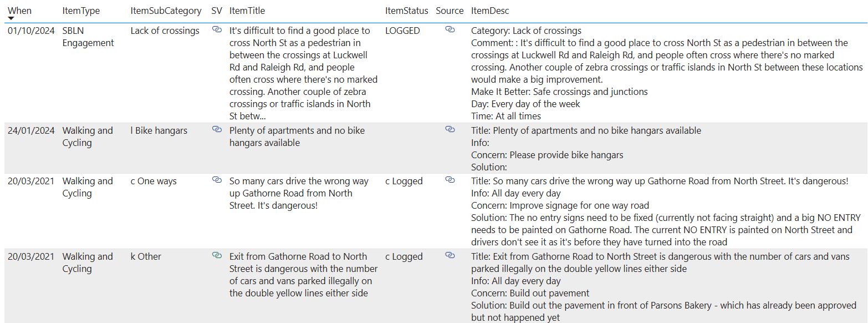Select the 01/10/2024 date cell
The height and width of the screenshot is (323, 868).
click(x=31, y=31)
